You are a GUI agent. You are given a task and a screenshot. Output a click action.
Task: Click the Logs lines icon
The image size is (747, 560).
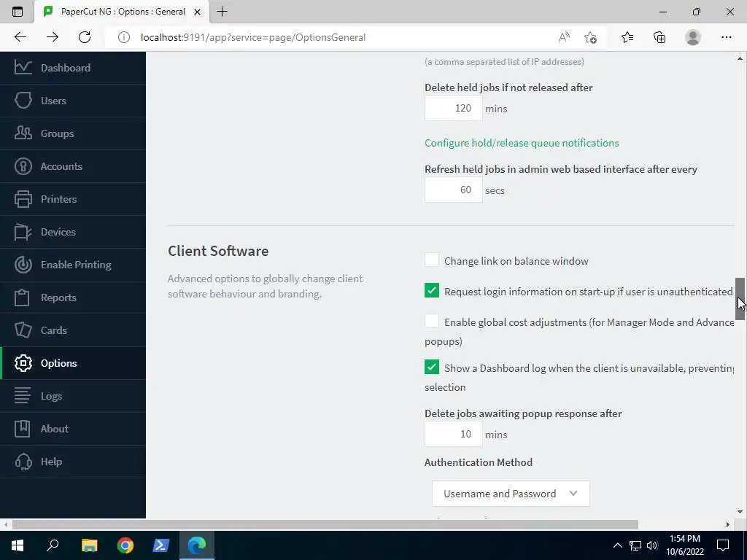coord(23,396)
